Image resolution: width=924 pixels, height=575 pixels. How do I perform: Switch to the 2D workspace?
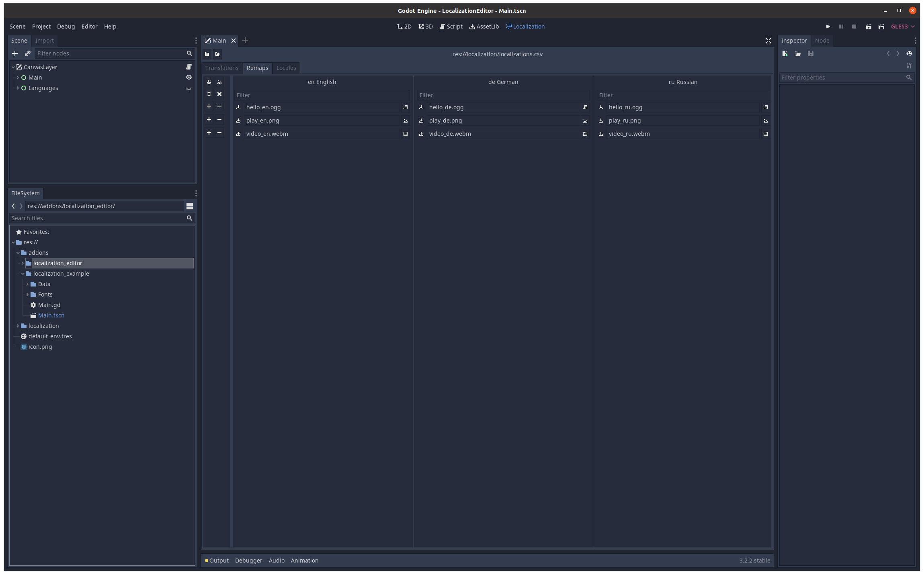pyautogui.click(x=404, y=27)
